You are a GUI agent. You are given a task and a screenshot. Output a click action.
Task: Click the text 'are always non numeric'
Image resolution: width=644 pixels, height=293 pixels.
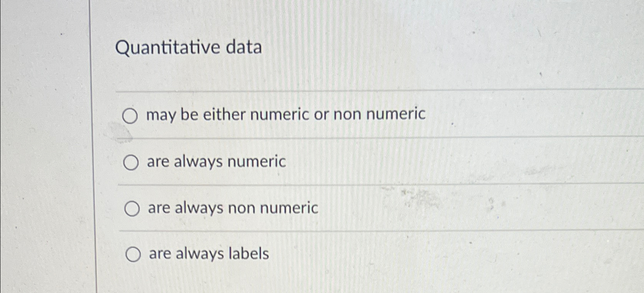(x=232, y=208)
